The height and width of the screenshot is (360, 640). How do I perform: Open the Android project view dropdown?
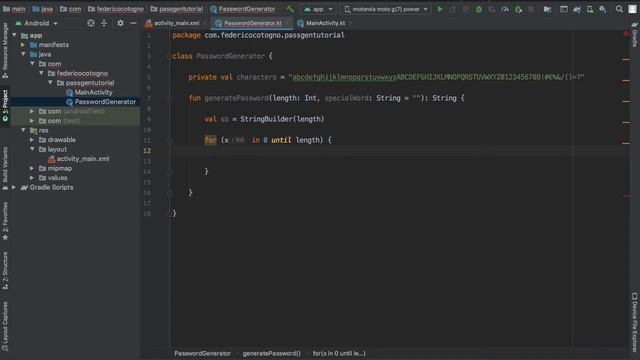[x=37, y=23]
